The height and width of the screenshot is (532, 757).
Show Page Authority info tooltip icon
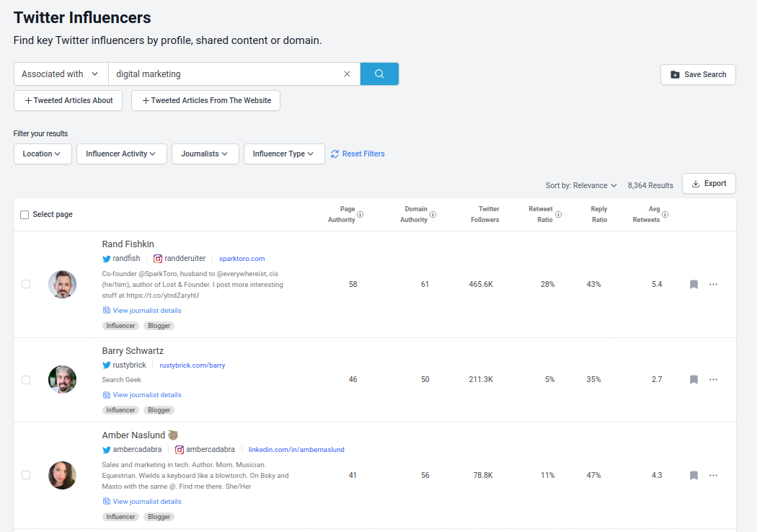[x=360, y=214]
